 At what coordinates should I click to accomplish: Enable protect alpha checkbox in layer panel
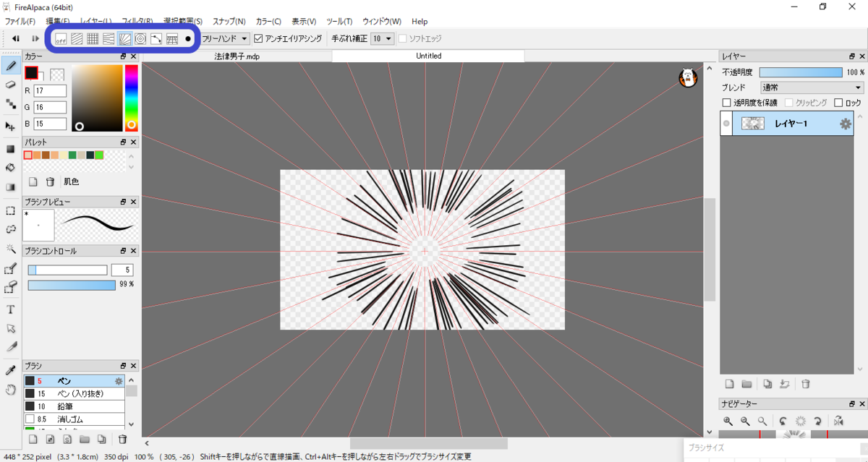click(x=728, y=103)
